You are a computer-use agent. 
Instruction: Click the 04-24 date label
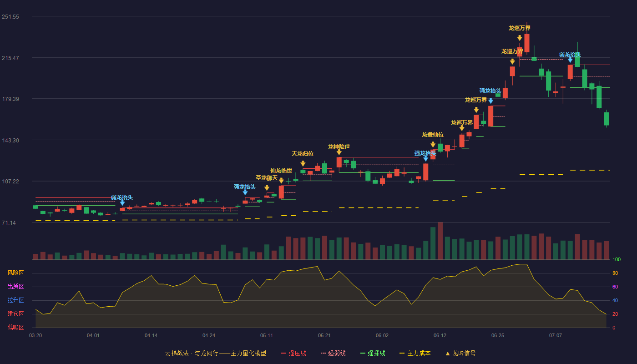pos(209,335)
